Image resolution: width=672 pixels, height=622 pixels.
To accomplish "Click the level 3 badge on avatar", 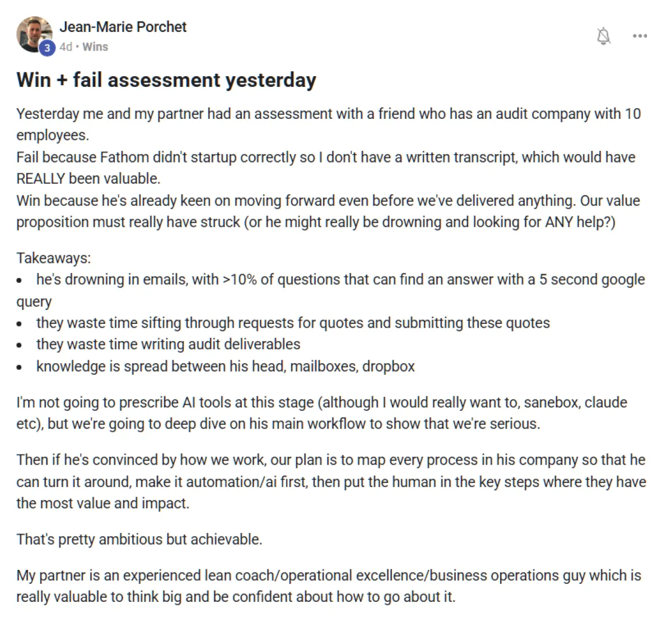I will (x=47, y=48).
